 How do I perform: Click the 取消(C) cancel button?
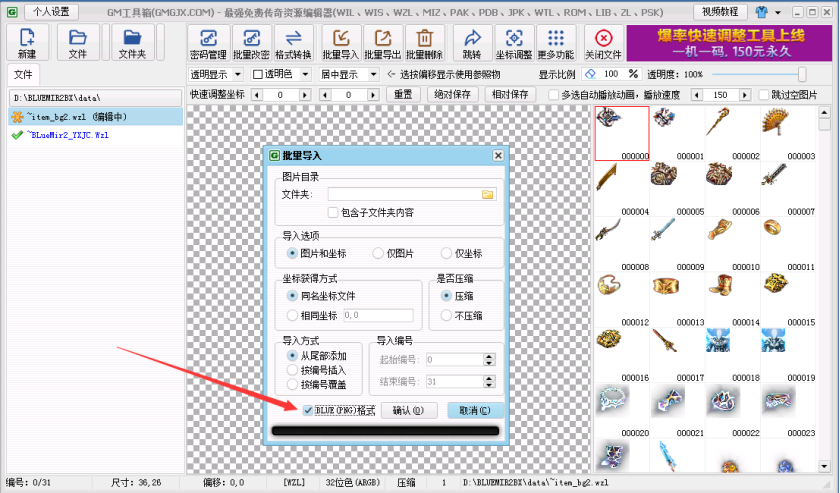475,410
